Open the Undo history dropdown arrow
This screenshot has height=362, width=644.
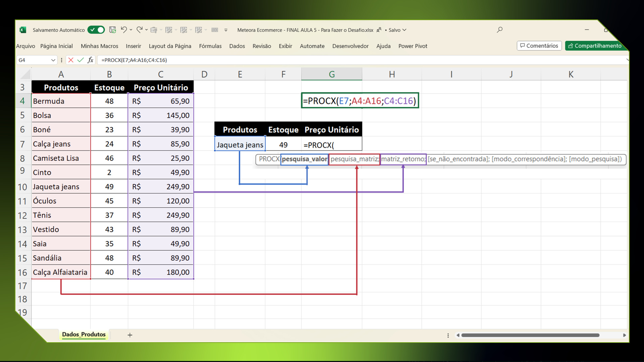pyautogui.click(x=131, y=30)
